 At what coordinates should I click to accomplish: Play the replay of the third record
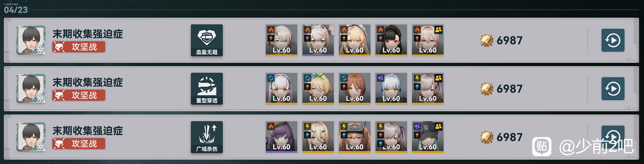(x=613, y=137)
